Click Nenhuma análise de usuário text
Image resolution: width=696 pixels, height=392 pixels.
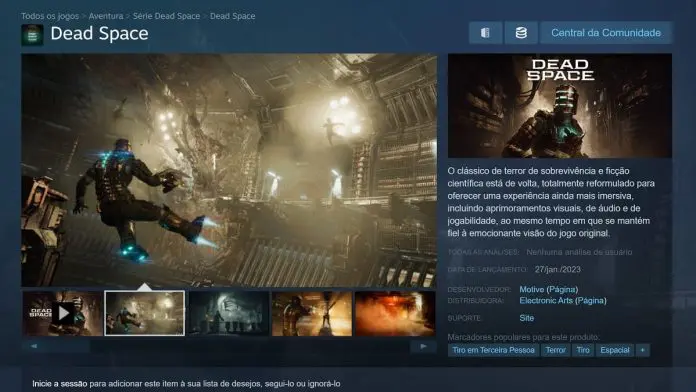coord(579,252)
